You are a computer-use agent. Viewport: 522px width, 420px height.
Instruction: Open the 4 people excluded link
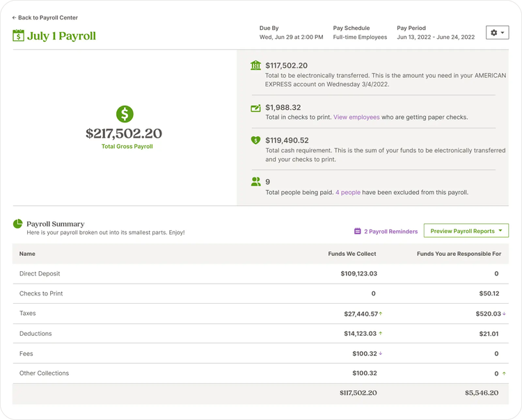348,192
